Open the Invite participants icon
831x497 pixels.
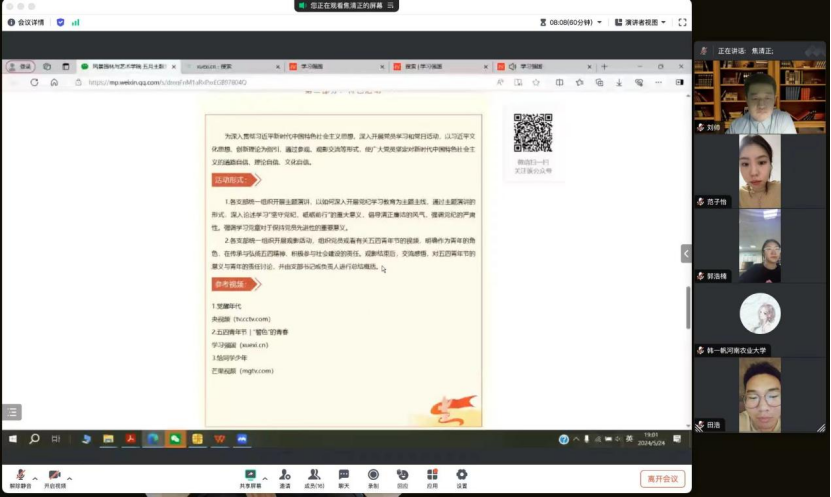285,475
